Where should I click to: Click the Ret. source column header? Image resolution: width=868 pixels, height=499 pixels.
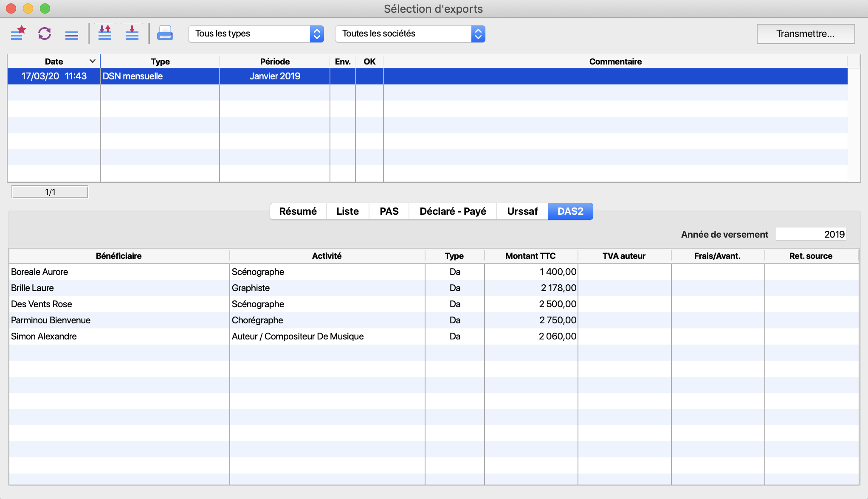pyautogui.click(x=811, y=256)
